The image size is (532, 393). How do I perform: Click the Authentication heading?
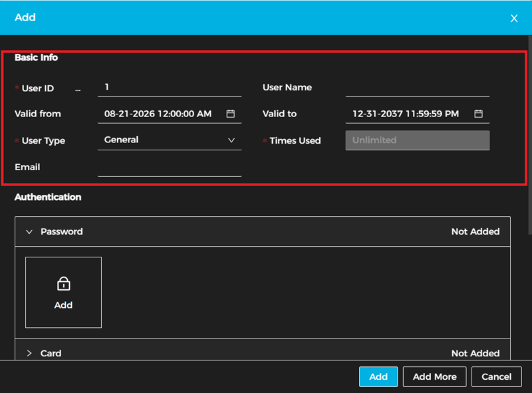(48, 197)
